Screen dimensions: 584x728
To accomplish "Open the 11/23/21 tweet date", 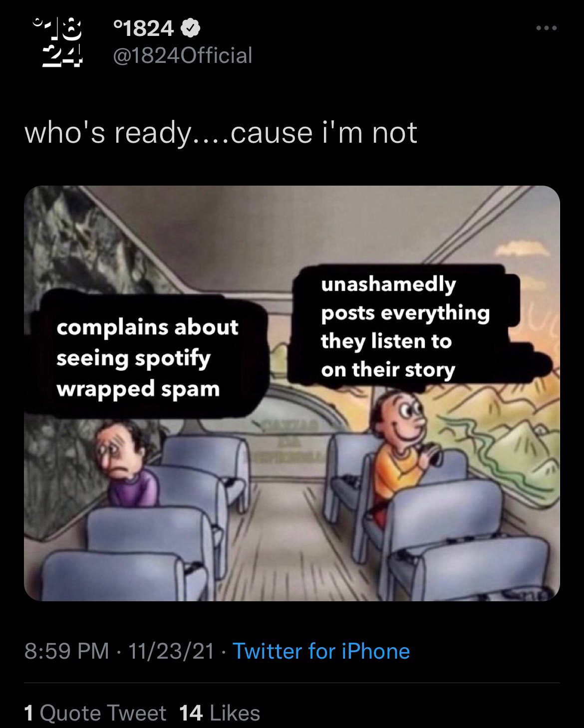I will 171,651.
